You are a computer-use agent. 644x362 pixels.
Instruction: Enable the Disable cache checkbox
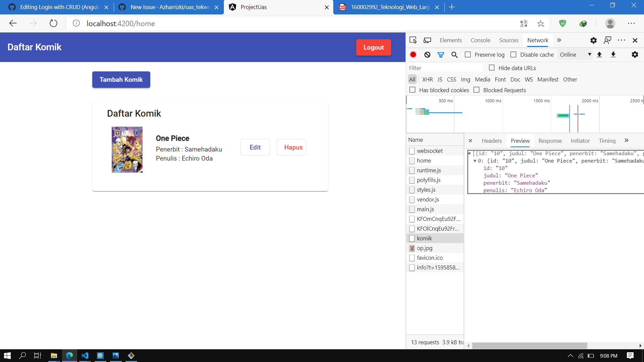coord(514,55)
